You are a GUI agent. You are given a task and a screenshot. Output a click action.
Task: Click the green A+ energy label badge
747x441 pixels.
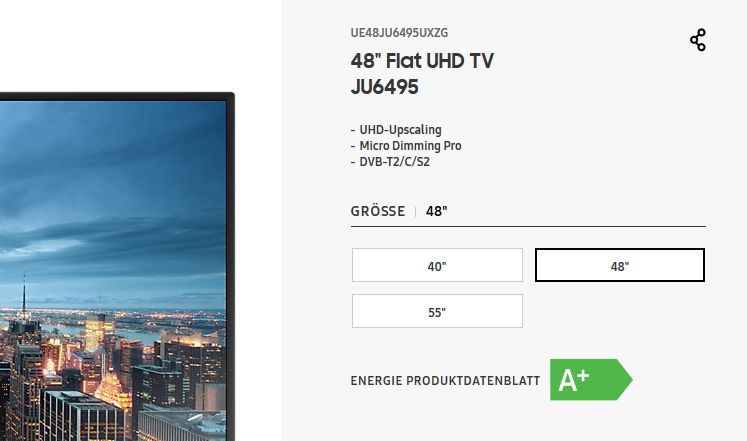pos(591,380)
